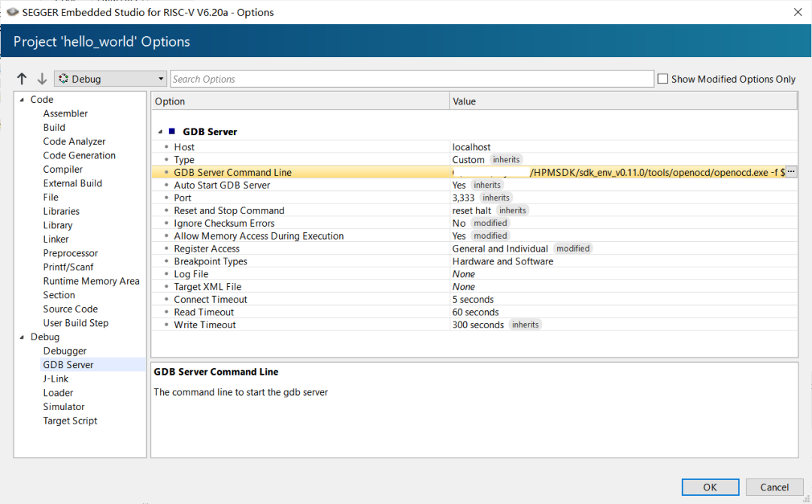
Task: Select J-Link under Debug
Action: tap(56, 379)
